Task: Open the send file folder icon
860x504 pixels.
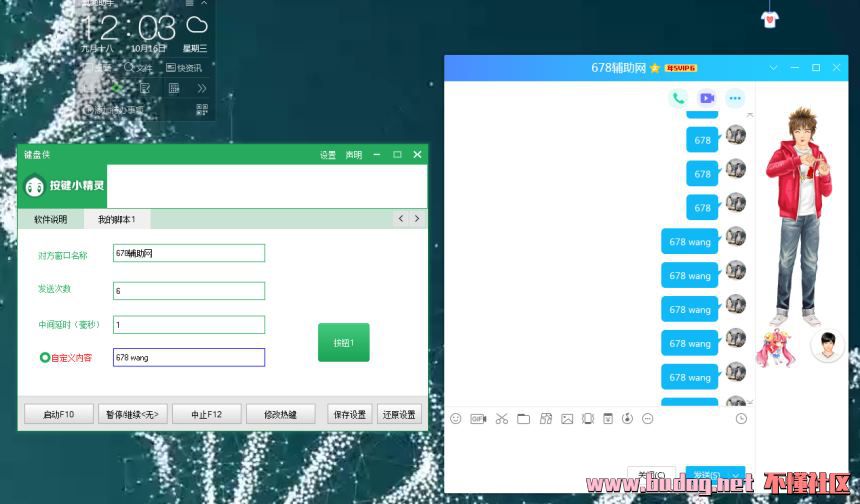Action: click(523, 419)
